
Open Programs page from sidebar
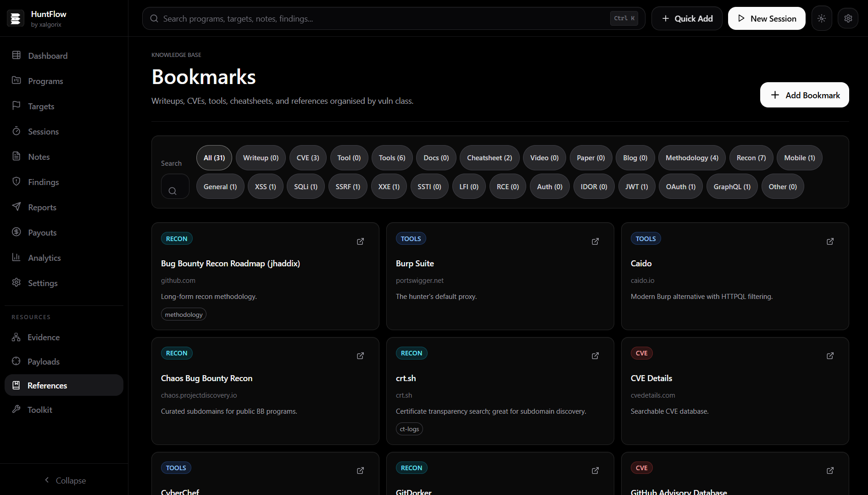tap(64, 81)
